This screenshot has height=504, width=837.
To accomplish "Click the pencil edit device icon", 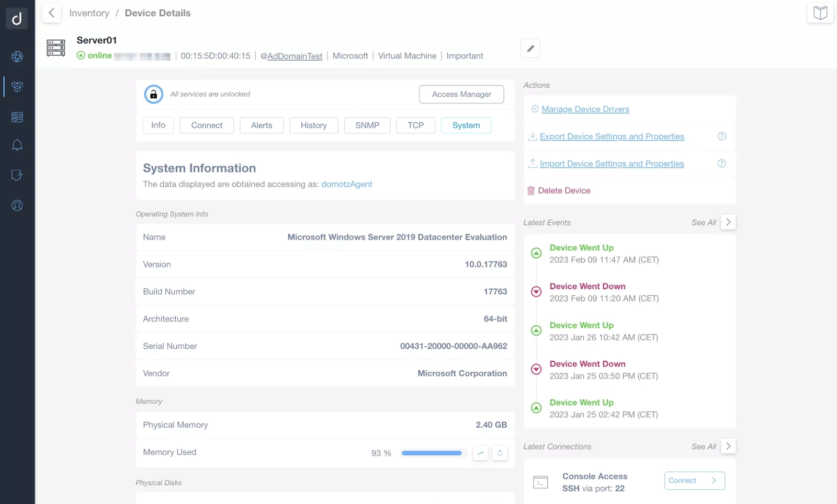I will click(530, 49).
